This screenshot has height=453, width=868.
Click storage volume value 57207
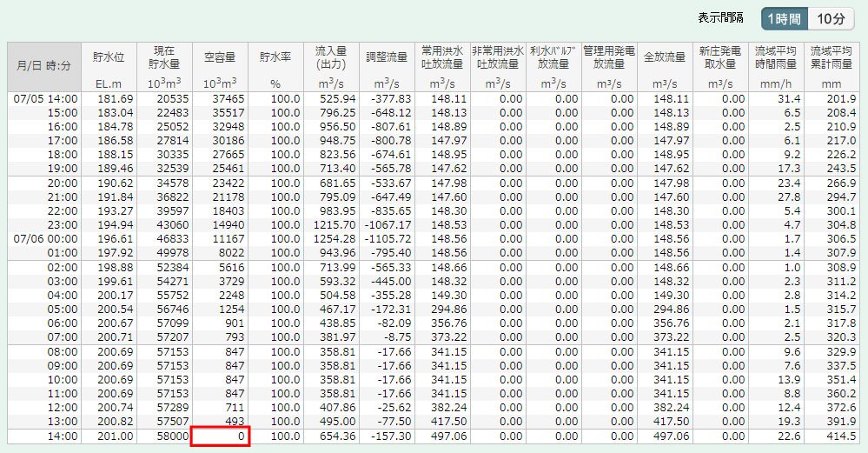(173, 336)
